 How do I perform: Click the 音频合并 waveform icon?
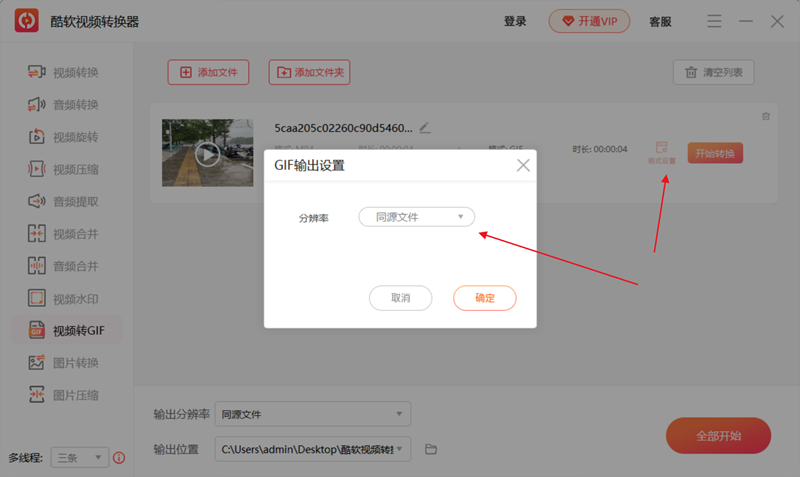[37, 266]
